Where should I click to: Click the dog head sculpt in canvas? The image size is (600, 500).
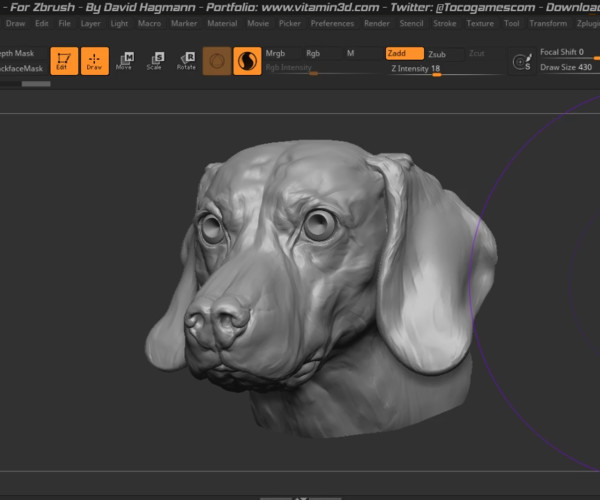(321, 287)
